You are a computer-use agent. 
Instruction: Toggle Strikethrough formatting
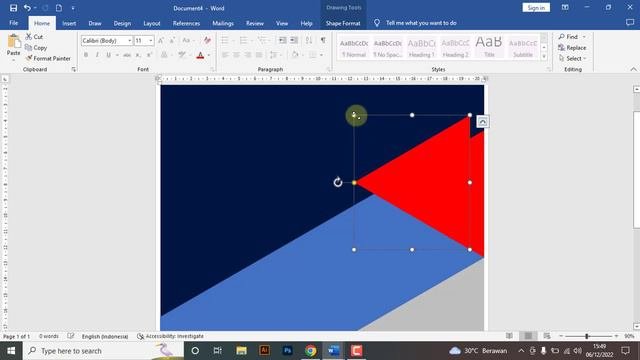coord(127,55)
